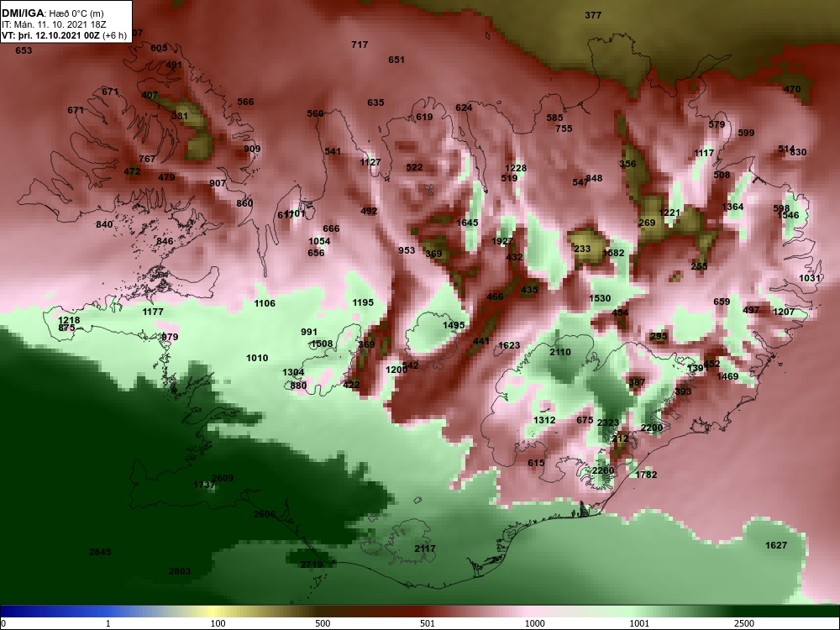This screenshot has height=630, width=840.
Task: Select the 1312 value label
Action: (544, 420)
